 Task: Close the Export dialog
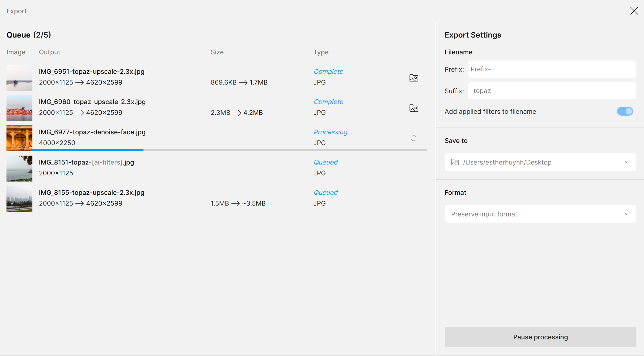tap(634, 11)
